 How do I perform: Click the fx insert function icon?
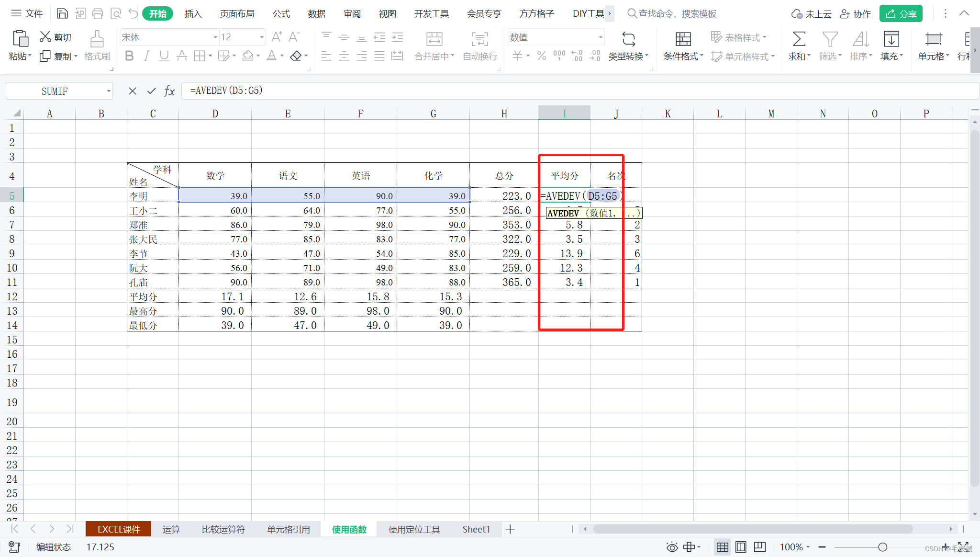(169, 91)
